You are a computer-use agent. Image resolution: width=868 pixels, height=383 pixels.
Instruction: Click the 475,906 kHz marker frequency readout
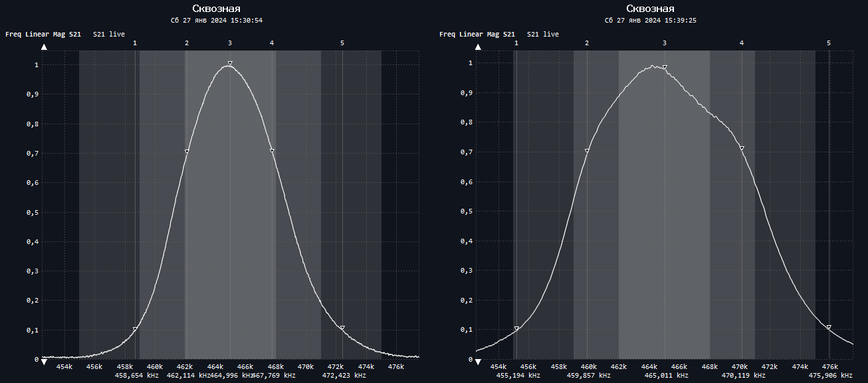point(831,376)
